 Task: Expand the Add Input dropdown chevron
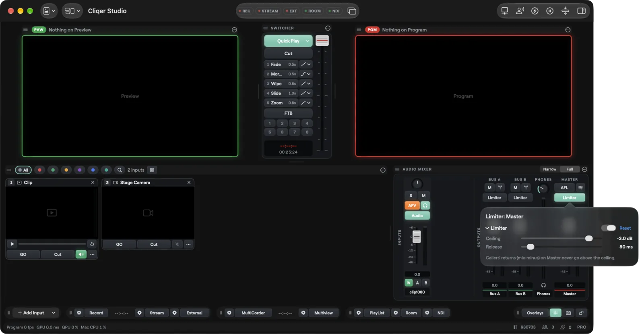tap(53, 313)
